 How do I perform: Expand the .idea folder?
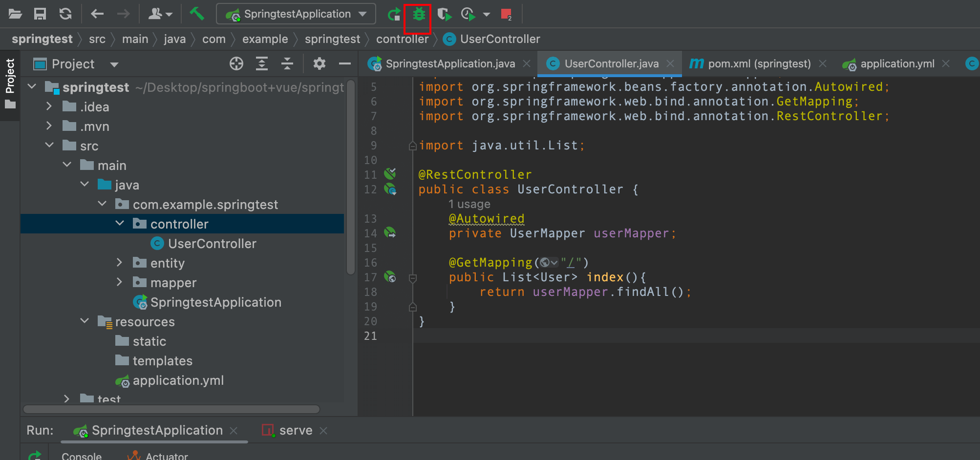(x=49, y=106)
